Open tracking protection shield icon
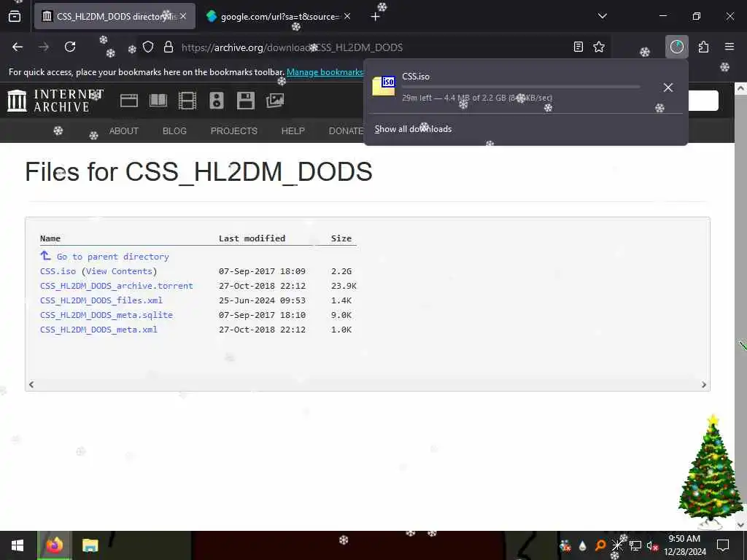Screen dimensions: 747x560 tap(148, 47)
